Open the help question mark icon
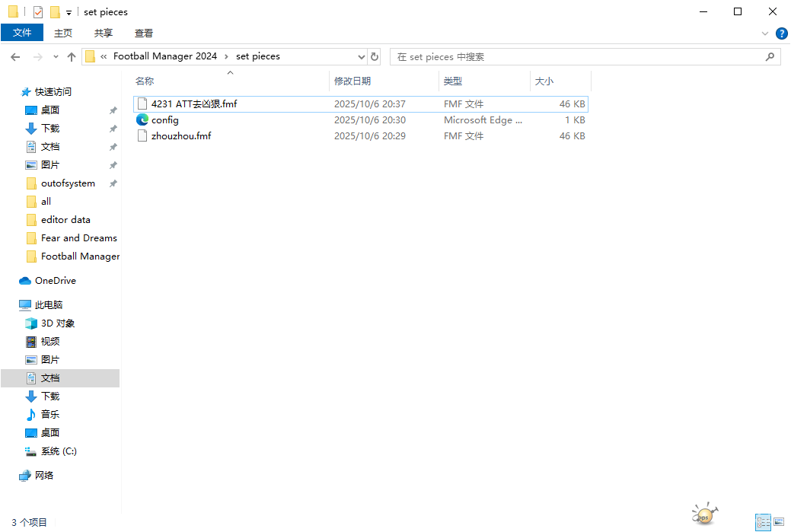This screenshot has height=532, width=791. pos(781,33)
